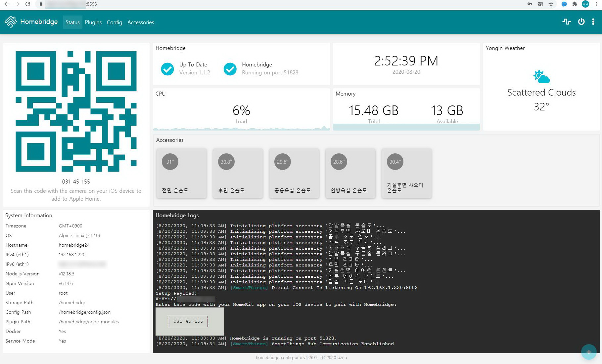This screenshot has height=364, width=602.
Task: Open the 거실후면 샤오미 온습도 tile
Action: pyautogui.click(x=407, y=173)
